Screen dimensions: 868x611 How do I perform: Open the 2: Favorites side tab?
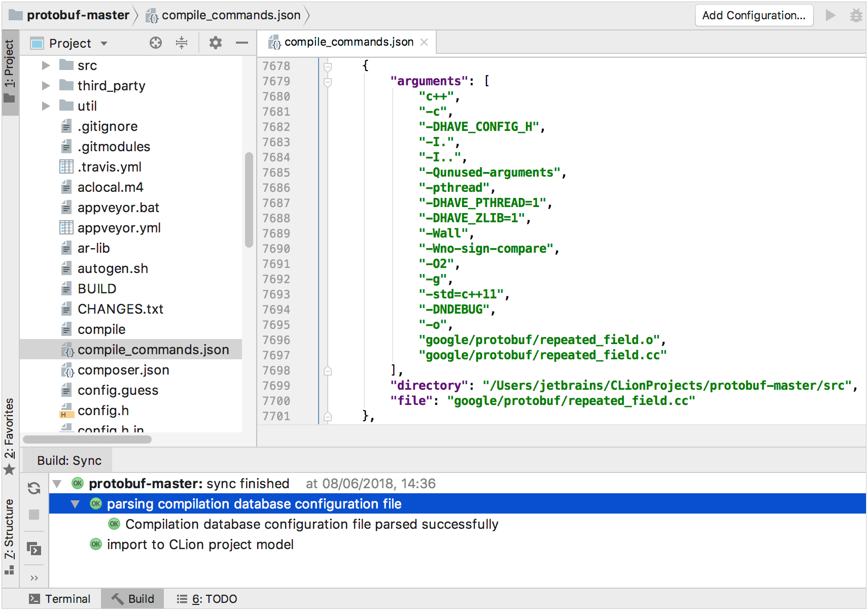(10, 436)
